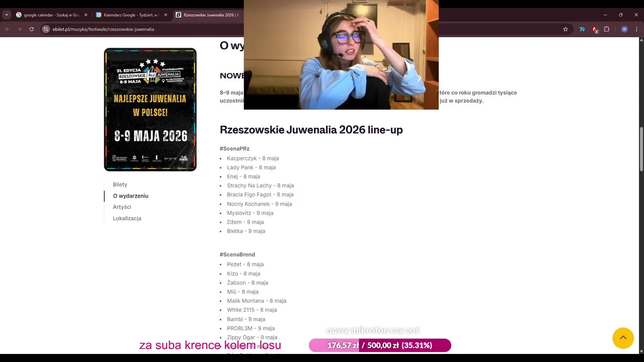Click the page vertical scrollbar thumb
The height and width of the screenshot is (362, 644).
[x=641, y=149]
